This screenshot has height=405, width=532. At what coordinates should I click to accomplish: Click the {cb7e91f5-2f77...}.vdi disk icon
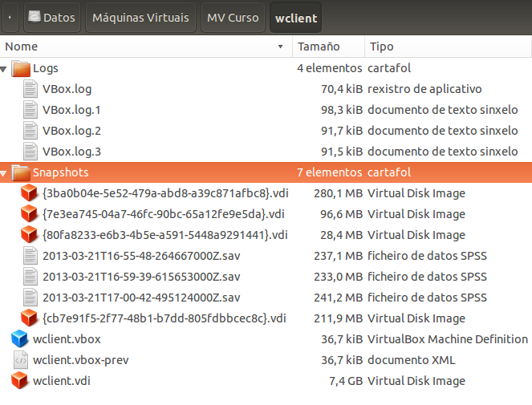29,318
